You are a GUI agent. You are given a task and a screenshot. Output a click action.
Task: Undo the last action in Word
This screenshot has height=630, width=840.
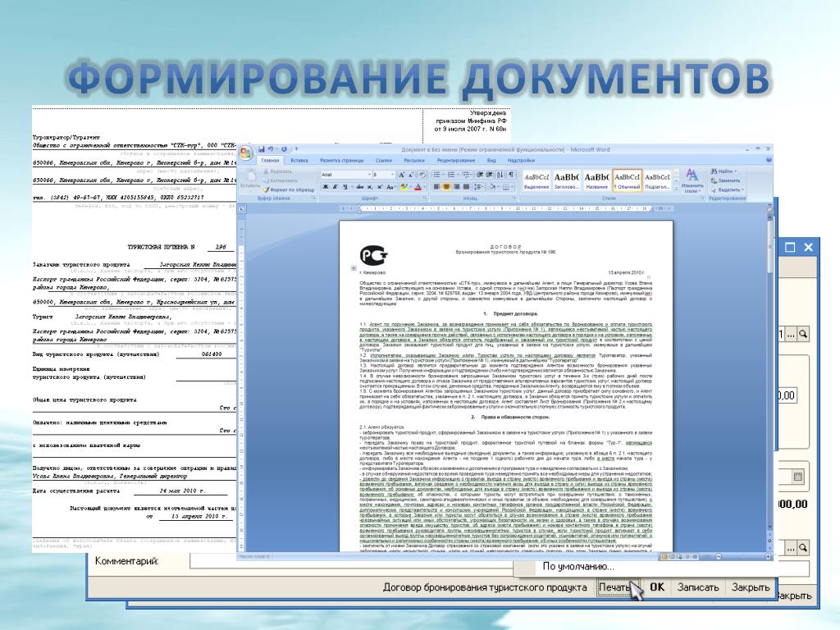pyautogui.click(x=271, y=149)
